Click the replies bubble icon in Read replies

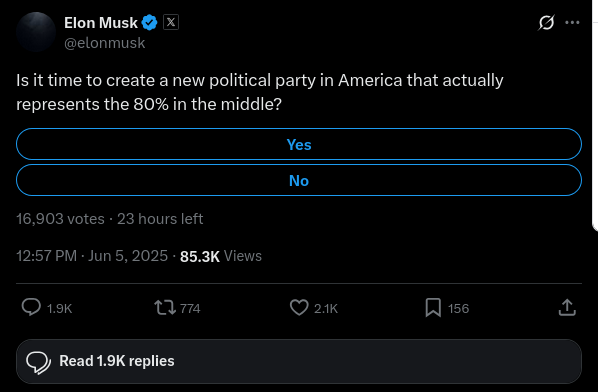pyautogui.click(x=38, y=362)
